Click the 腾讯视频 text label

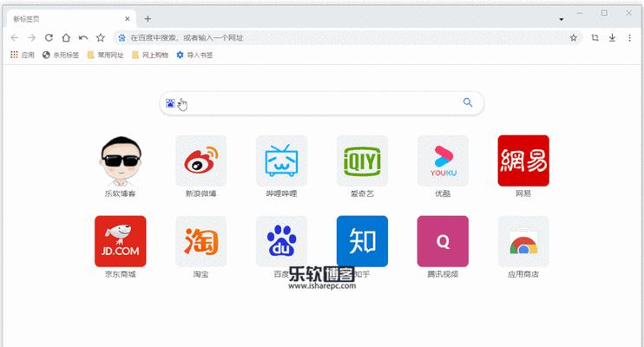pyautogui.click(x=443, y=274)
